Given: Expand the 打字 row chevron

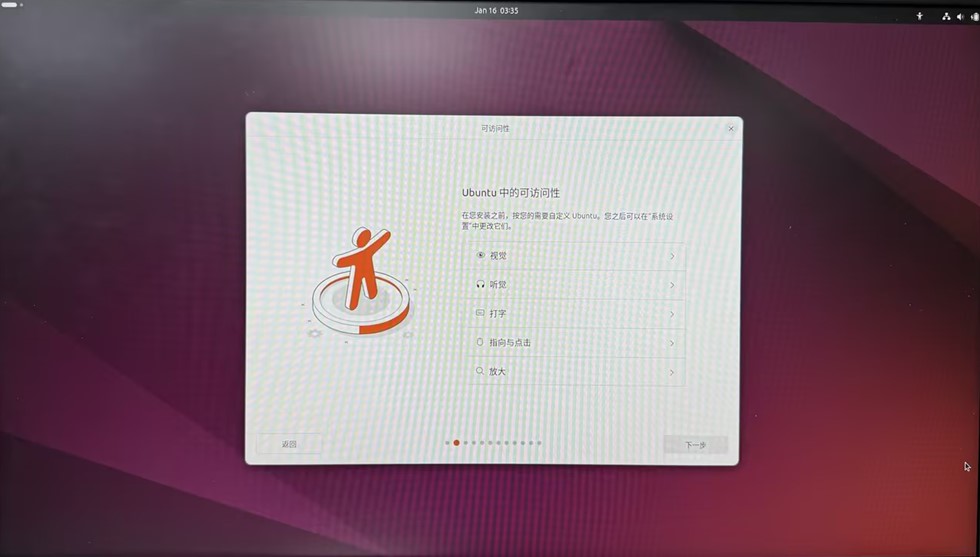Looking at the screenshot, I should [x=672, y=314].
